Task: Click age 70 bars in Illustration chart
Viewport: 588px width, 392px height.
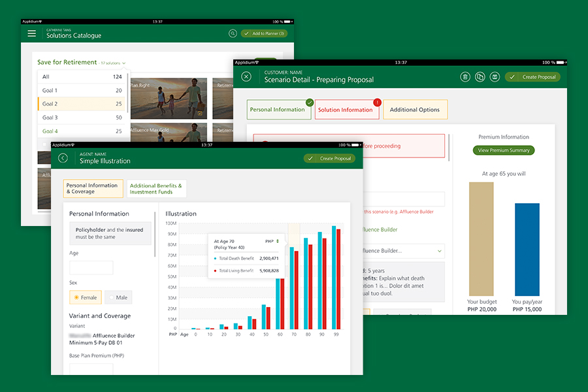Action: [x=294, y=287]
